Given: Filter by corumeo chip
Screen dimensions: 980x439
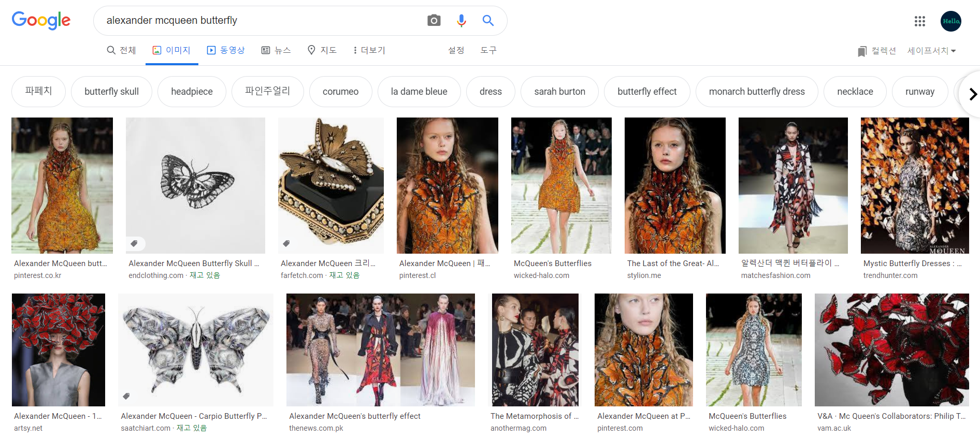Looking at the screenshot, I should pyautogui.click(x=340, y=91).
